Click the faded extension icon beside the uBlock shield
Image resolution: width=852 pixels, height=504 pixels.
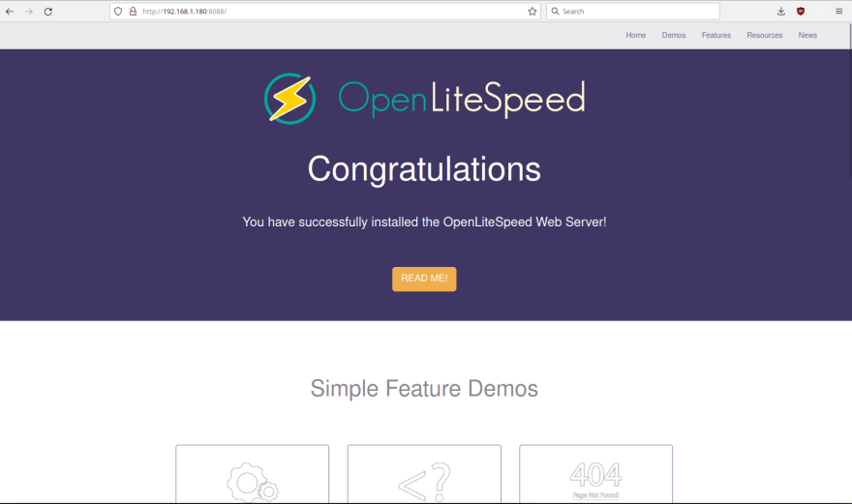pos(820,12)
